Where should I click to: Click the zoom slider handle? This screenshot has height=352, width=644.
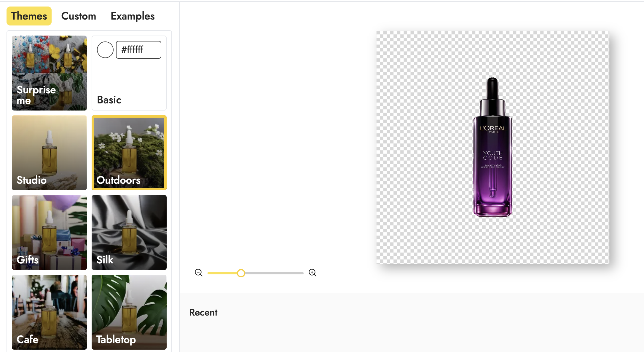tap(241, 273)
